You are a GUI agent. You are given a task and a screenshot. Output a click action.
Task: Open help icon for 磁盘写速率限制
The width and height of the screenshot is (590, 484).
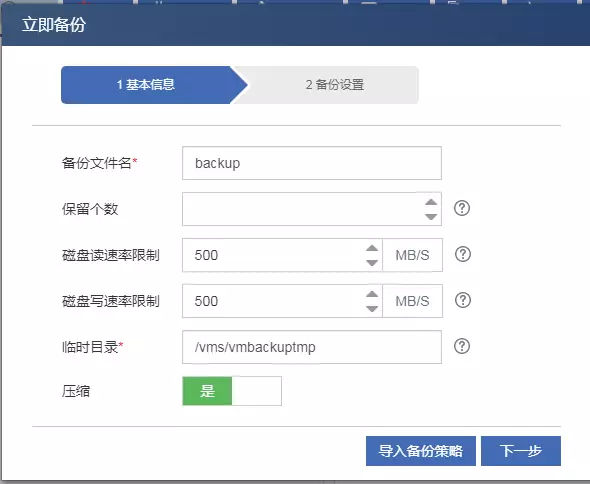click(x=462, y=300)
